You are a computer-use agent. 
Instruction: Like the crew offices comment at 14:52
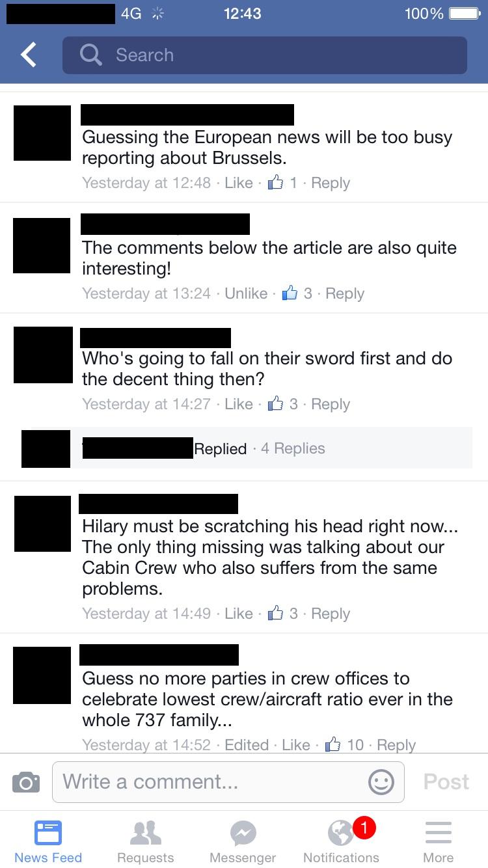click(x=296, y=745)
